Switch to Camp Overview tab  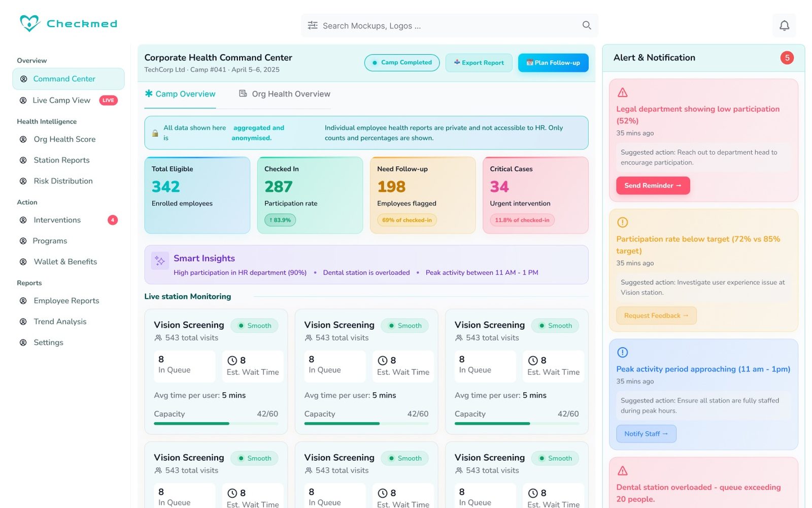pos(180,94)
